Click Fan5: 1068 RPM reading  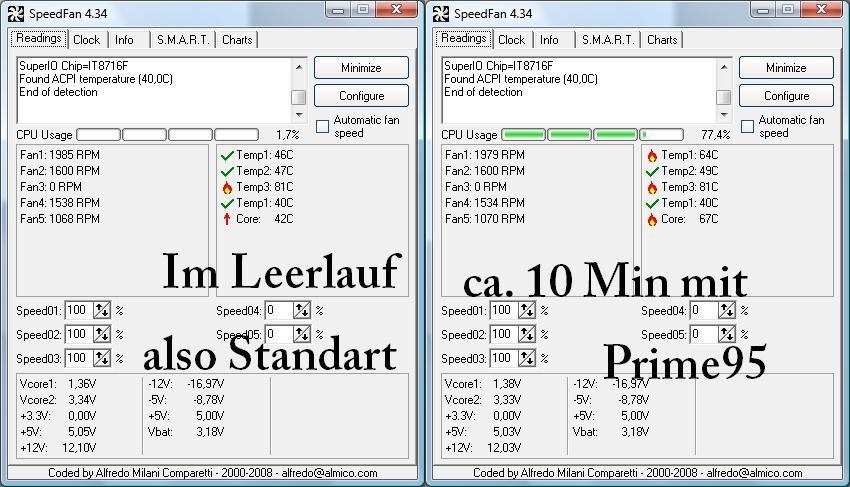[60, 219]
